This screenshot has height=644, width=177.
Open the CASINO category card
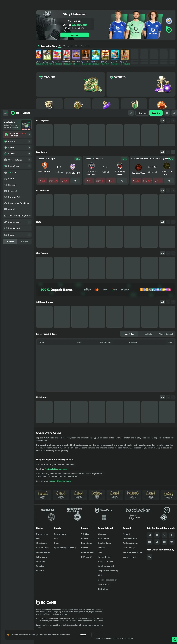click(70, 84)
